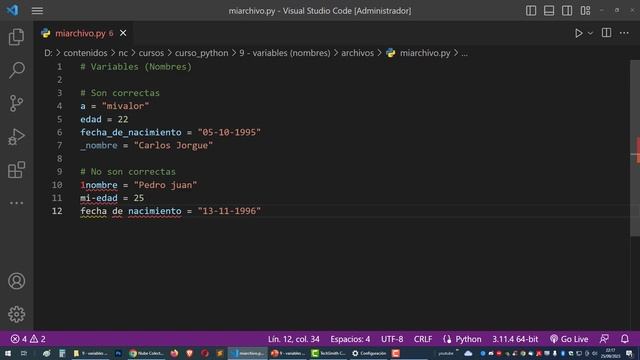
Task: Click line number 12 in gutter
Action: [57, 211]
